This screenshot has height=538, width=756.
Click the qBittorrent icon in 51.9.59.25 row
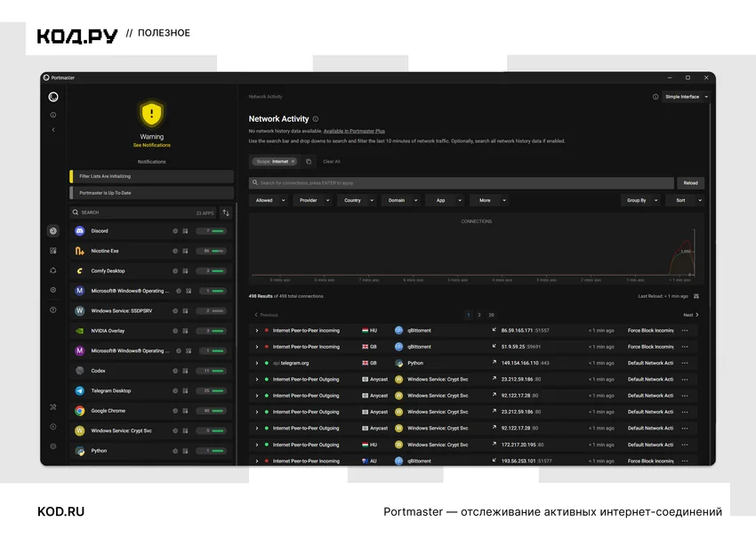398,347
